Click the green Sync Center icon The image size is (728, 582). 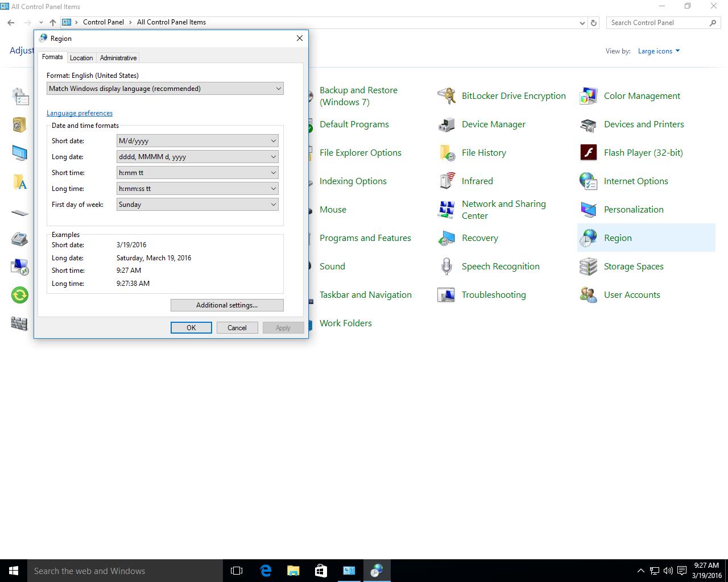[x=20, y=295]
